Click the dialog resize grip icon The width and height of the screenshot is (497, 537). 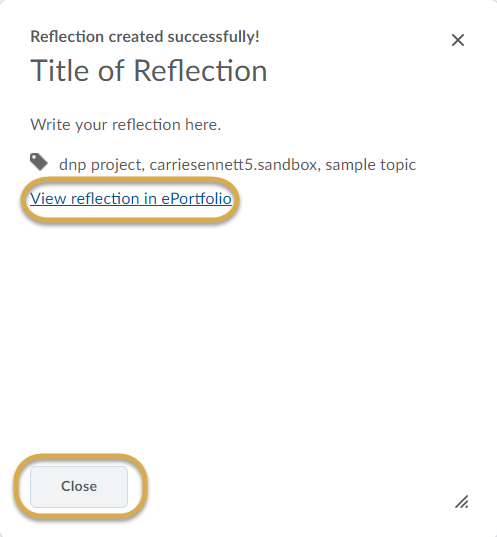[461, 502]
